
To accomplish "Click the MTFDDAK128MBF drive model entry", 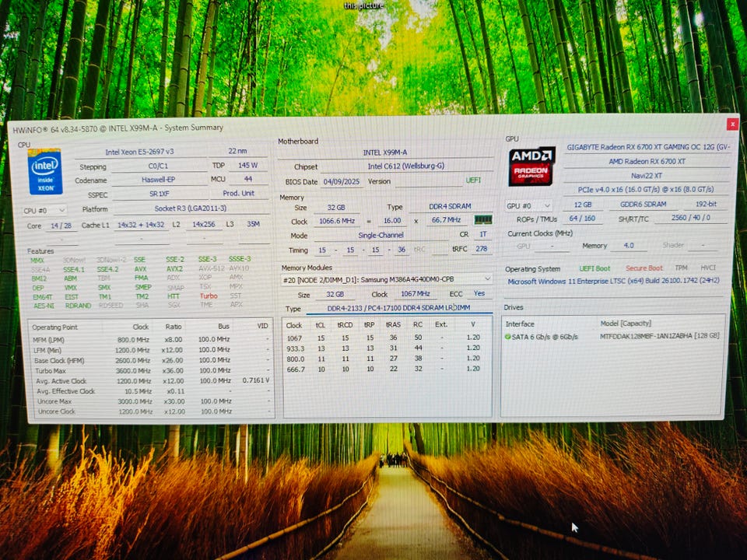I will tap(659, 336).
